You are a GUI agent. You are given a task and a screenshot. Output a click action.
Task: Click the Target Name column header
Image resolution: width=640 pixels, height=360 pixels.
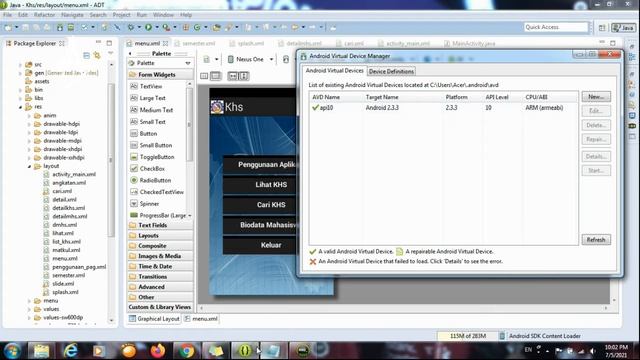(x=402, y=97)
